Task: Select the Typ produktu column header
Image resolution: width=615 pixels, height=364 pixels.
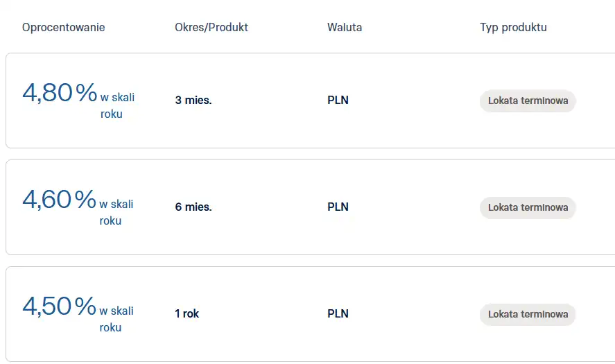Action: [513, 28]
